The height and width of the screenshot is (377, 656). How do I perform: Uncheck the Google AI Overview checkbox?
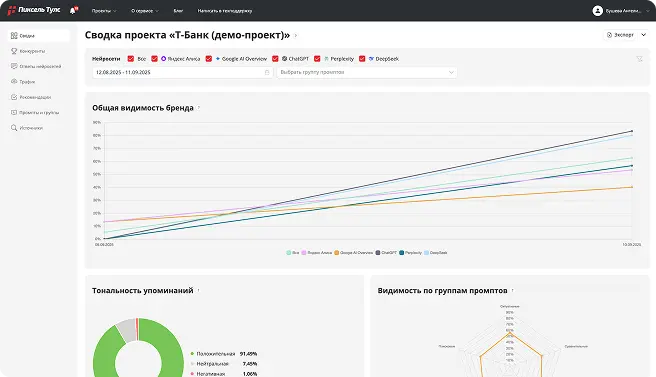[209, 59]
